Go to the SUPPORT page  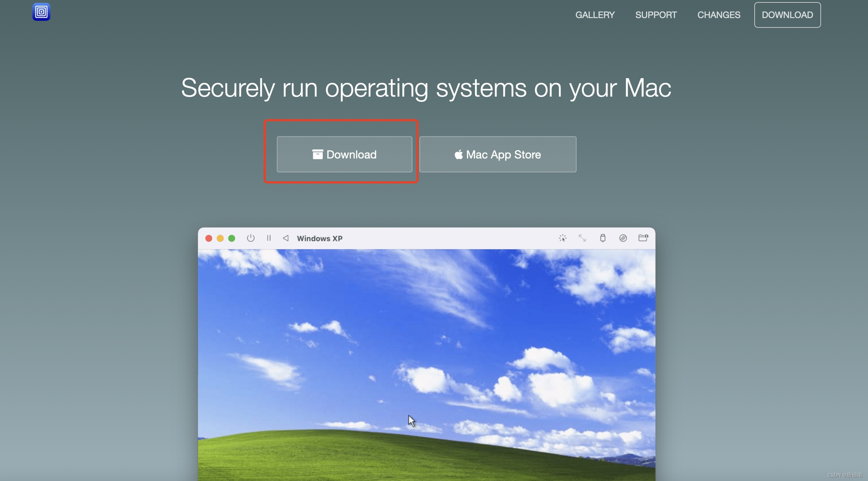(x=656, y=15)
